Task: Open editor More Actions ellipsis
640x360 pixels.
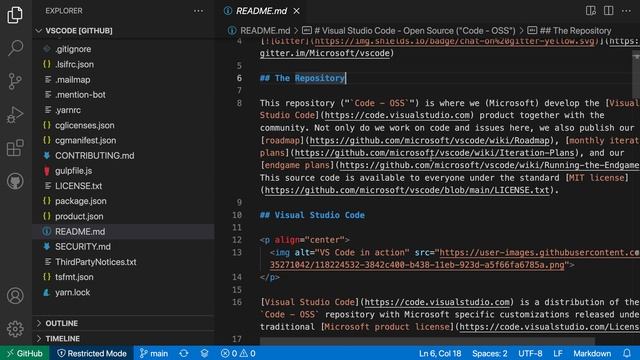Action: tap(627, 11)
